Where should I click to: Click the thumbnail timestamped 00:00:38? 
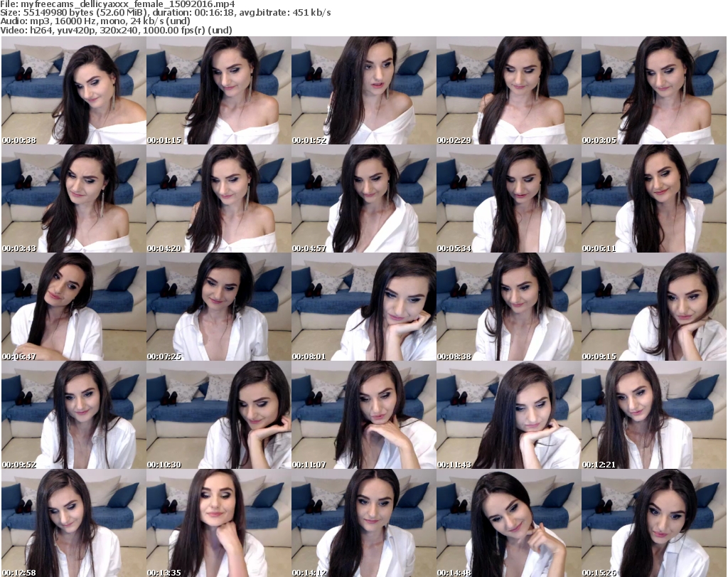(73, 90)
